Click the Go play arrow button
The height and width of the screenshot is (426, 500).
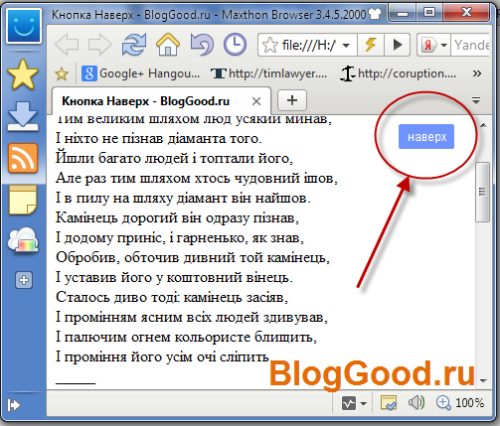tap(397, 45)
